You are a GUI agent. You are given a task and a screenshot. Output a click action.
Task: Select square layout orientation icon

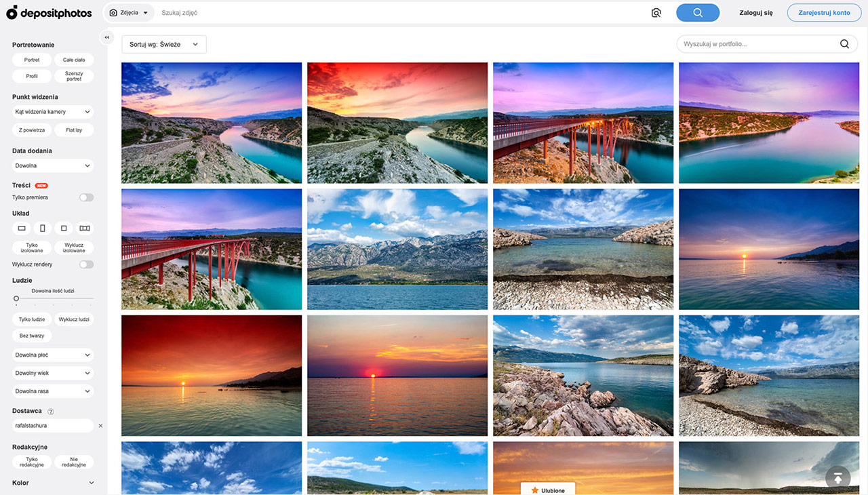coord(64,229)
